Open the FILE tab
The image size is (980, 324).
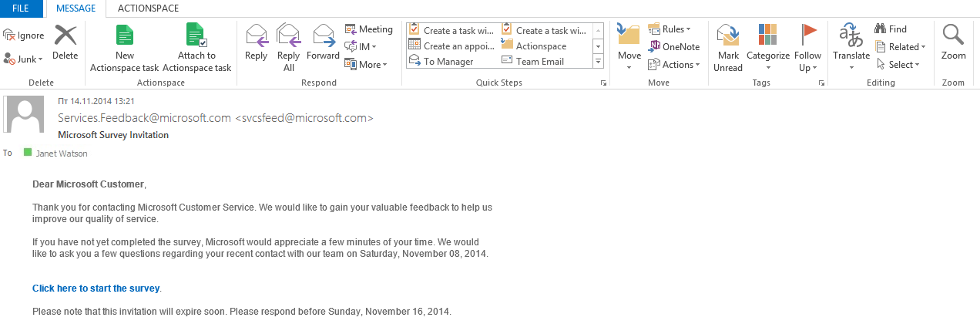(x=22, y=8)
